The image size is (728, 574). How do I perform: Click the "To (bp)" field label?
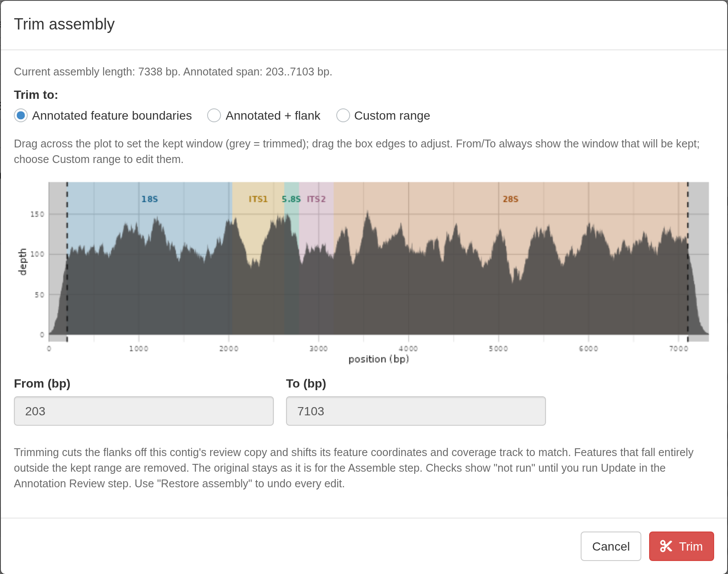(306, 384)
